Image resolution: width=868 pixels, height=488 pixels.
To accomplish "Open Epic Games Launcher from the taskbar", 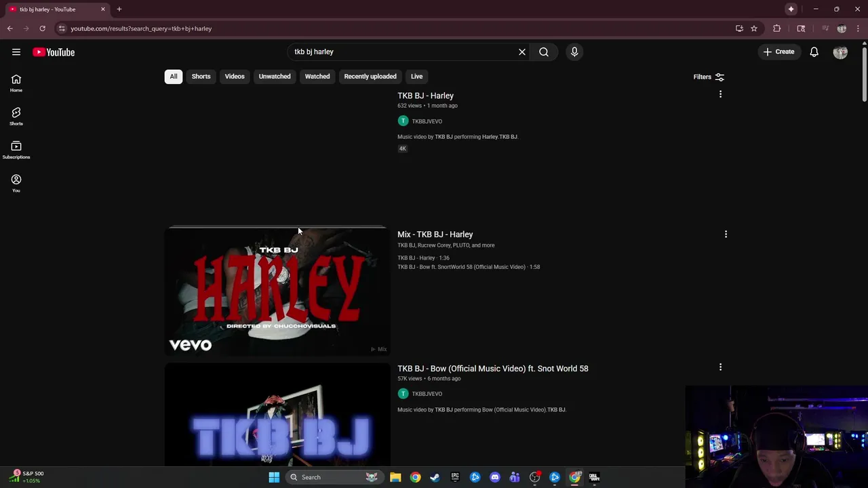I will [455, 477].
